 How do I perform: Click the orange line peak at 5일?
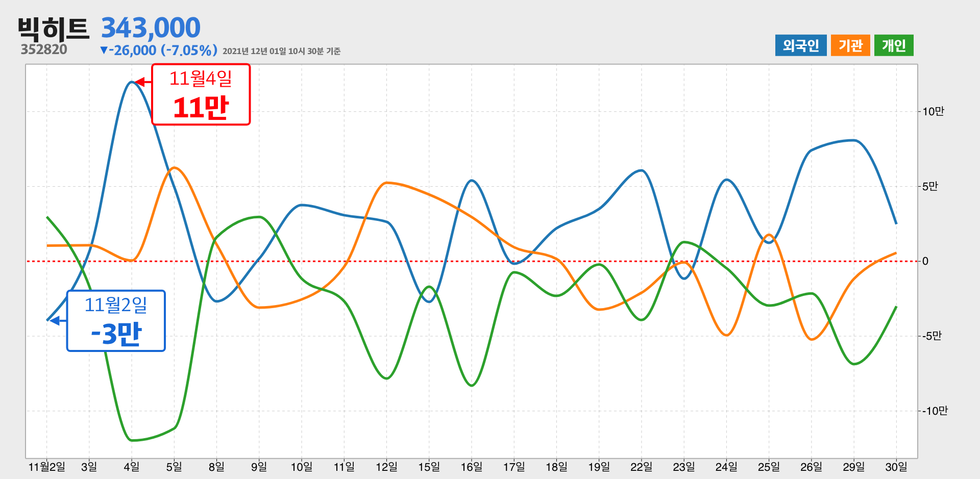tap(174, 168)
